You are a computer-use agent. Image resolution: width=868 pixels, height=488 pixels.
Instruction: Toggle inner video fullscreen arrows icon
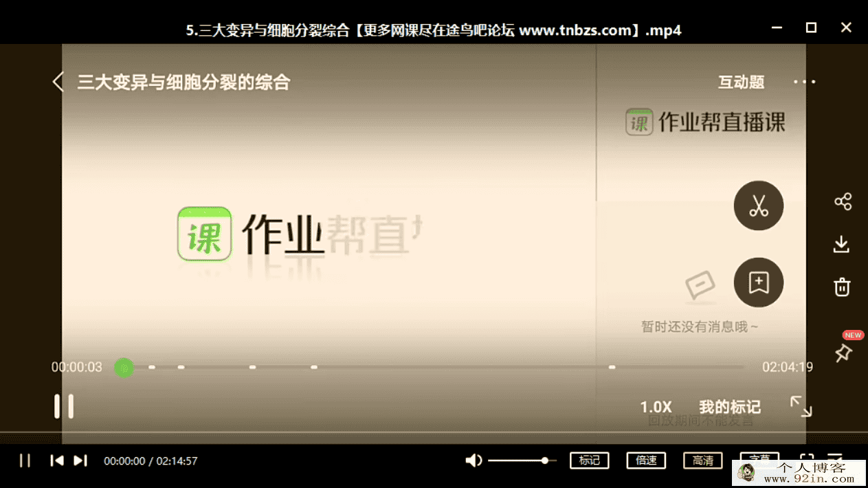pyautogui.click(x=801, y=406)
